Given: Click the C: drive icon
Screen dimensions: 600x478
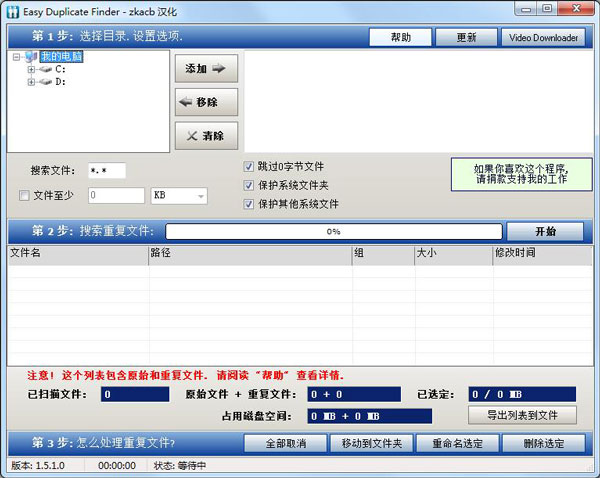Looking at the screenshot, I should (x=45, y=69).
